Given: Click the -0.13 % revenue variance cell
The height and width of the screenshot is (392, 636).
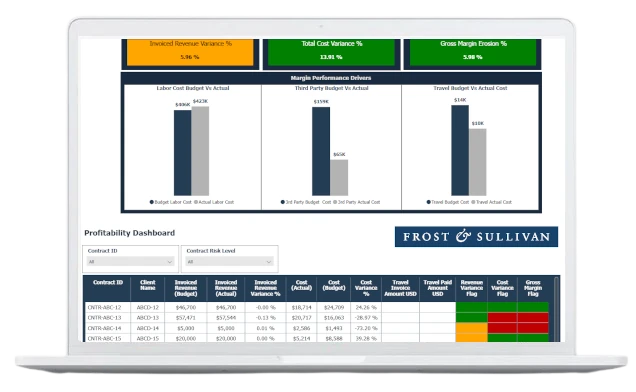Looking at the screenshot, I should coord(266,318).
